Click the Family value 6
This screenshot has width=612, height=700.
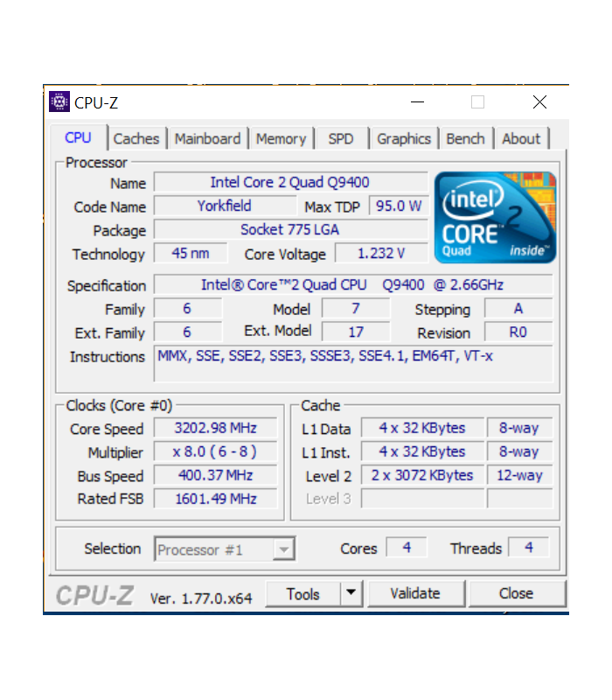[187, 309]
